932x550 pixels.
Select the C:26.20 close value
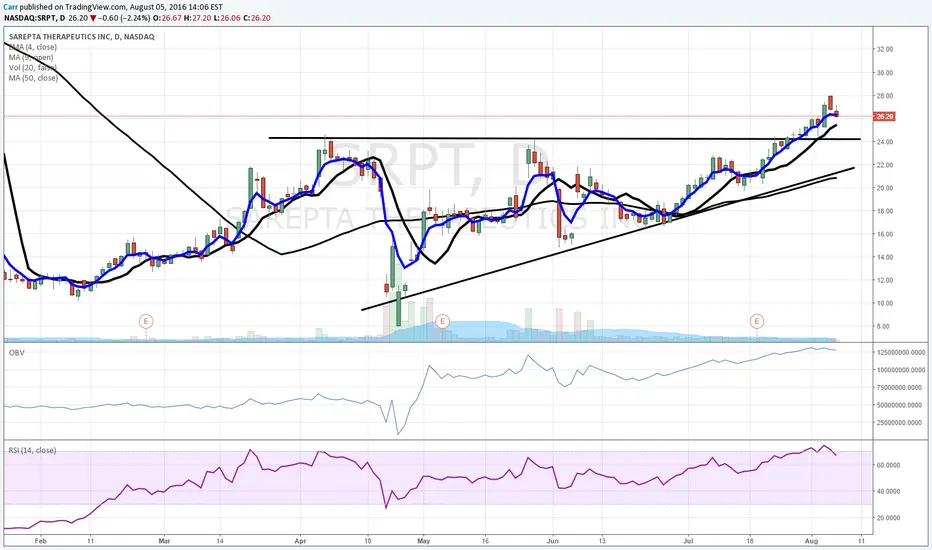point(256,18)
